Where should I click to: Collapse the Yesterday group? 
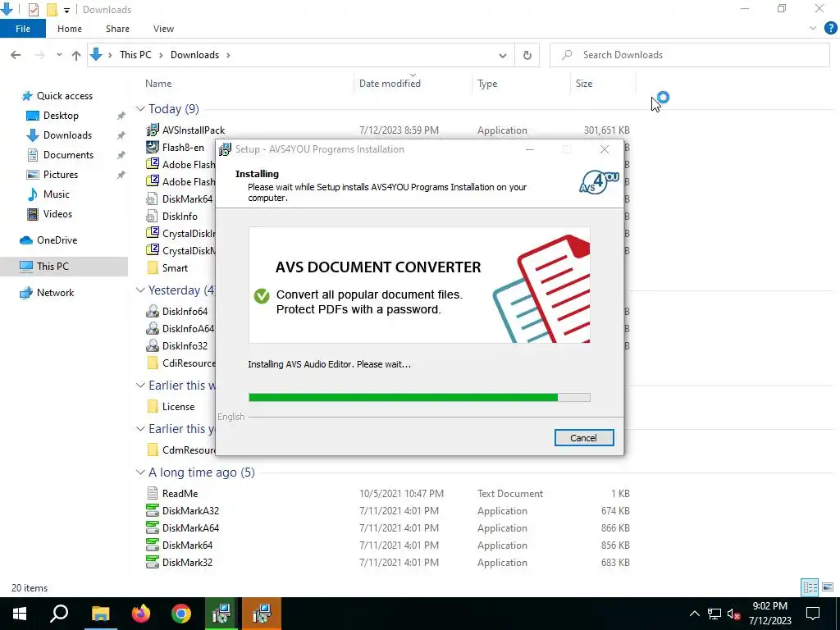click(140, 290)
